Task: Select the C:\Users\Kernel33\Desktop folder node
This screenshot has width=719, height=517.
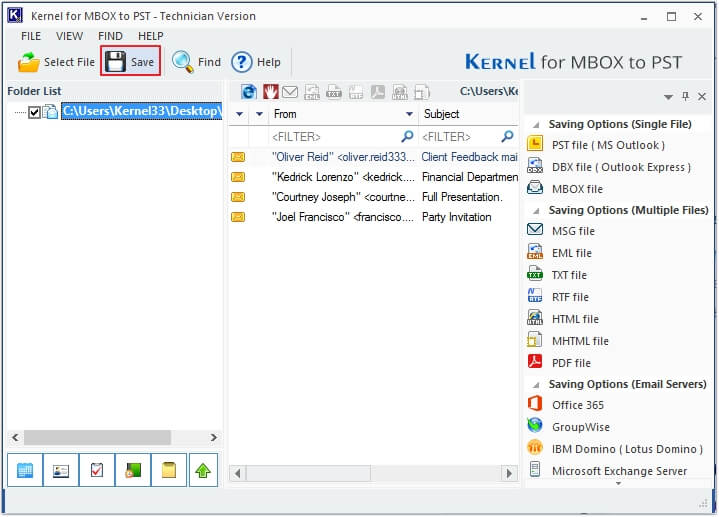Action: pos(142,111)
